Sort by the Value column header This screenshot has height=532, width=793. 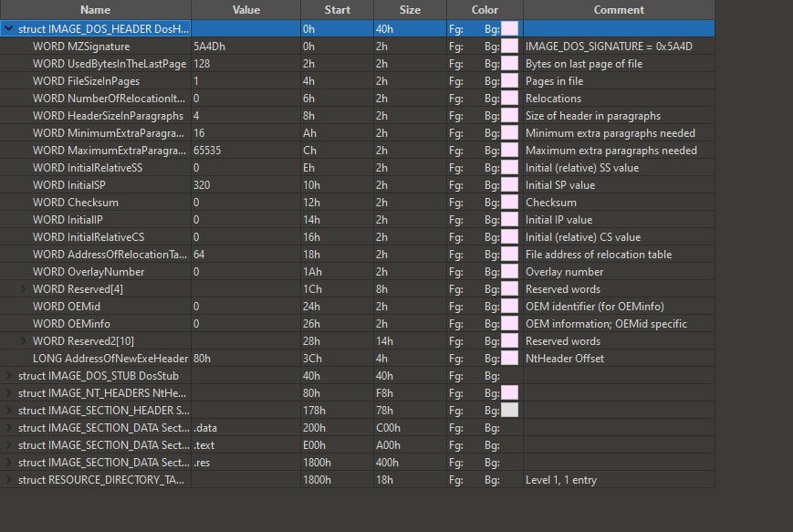(x=245, y=10)
